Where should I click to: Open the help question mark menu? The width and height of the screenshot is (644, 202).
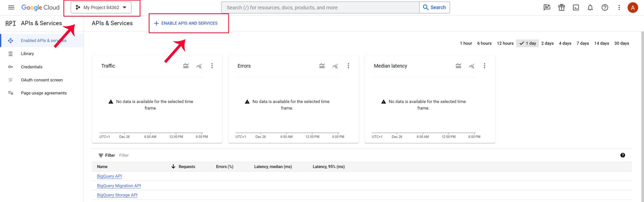[605, 8]
